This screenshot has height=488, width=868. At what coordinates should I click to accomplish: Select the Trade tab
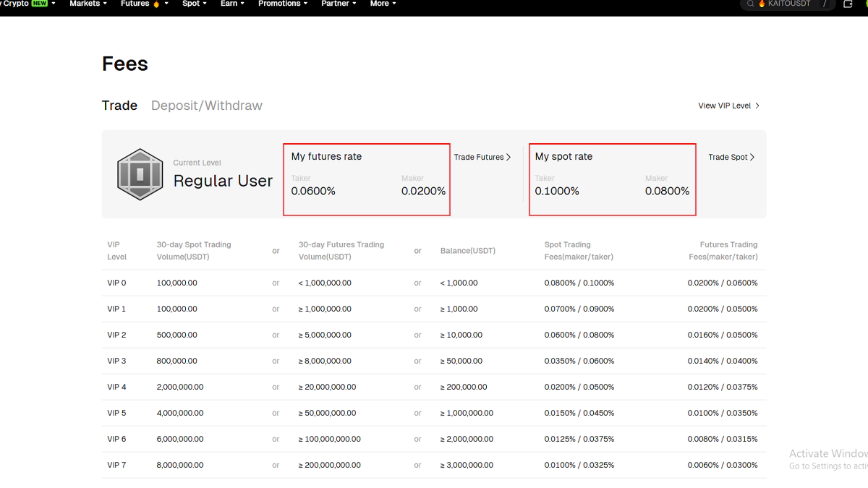click(119, 106)
